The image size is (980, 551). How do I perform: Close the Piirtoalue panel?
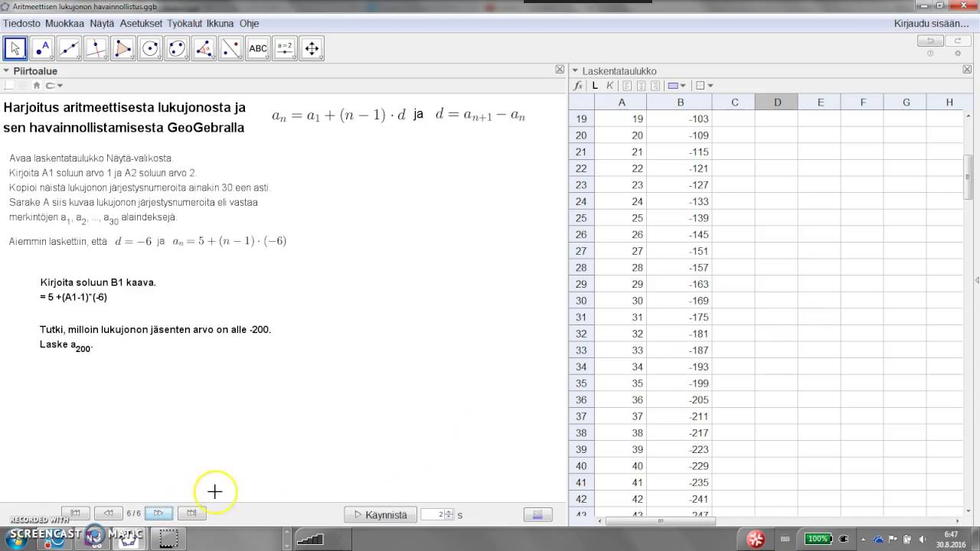point(560,70)
